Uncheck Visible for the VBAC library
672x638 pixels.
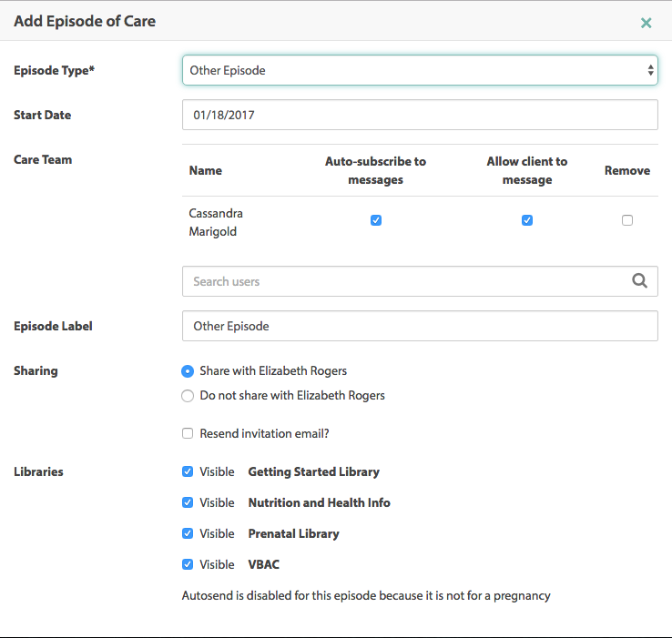(x=188, y=565)
